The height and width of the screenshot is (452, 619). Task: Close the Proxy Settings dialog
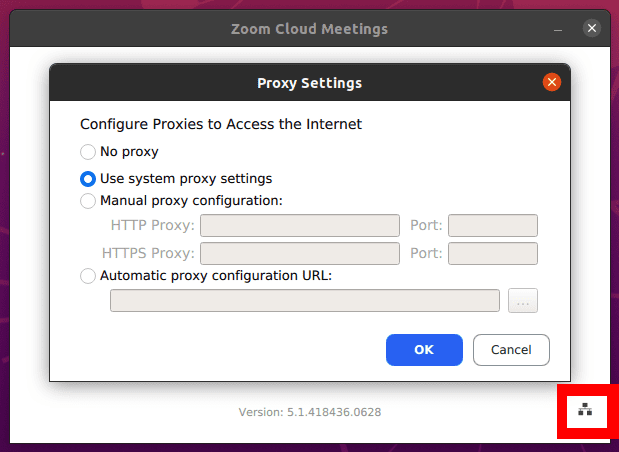tap(551, 82)
